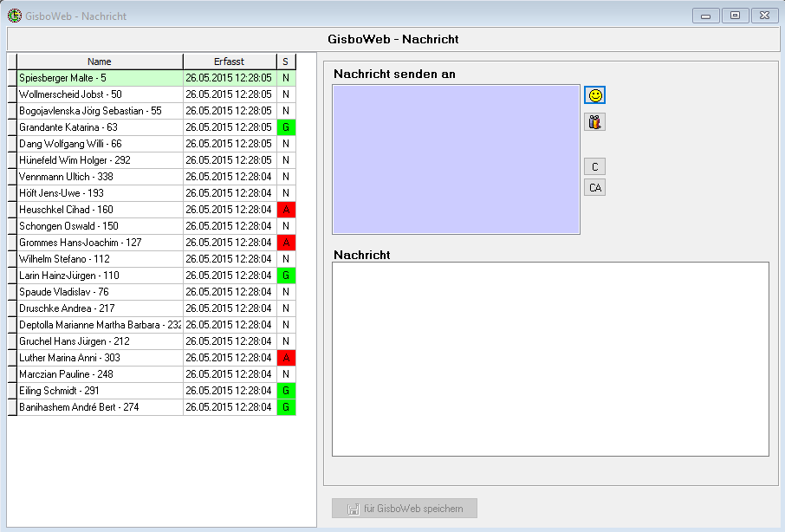
Task: Select the row Wilhelm Stefano - 112
Action: pos(100,259)
